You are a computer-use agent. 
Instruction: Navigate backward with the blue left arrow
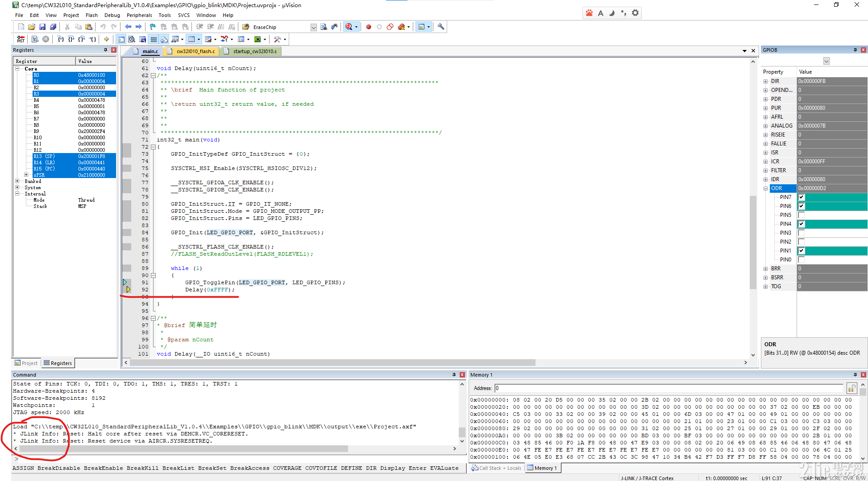click(128, 27)
